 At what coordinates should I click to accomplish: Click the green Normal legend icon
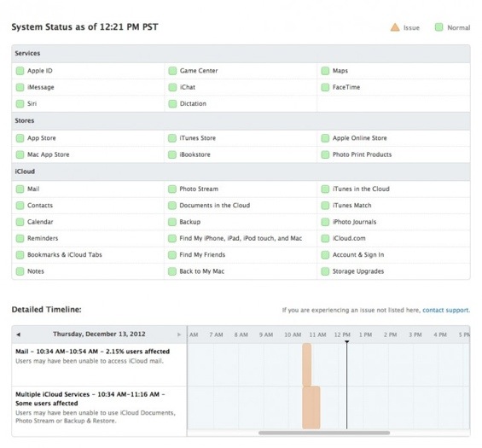(439, 27)
